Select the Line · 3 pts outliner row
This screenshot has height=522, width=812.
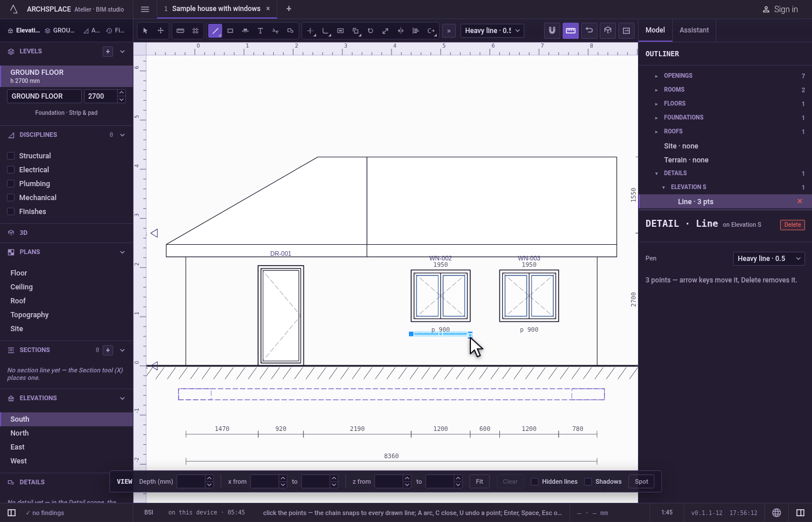coord(725,202)
